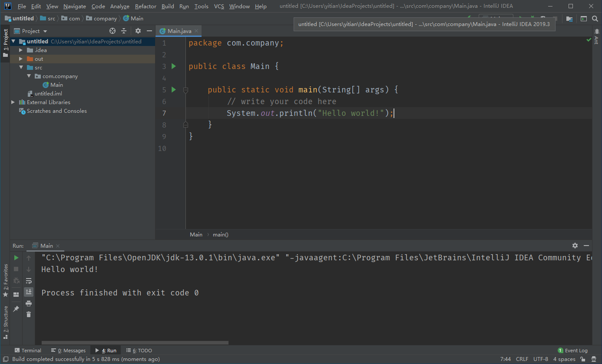602x364 pixels.
Task: Toggle the 7: Structure side tab
Action: pos(5,322)
